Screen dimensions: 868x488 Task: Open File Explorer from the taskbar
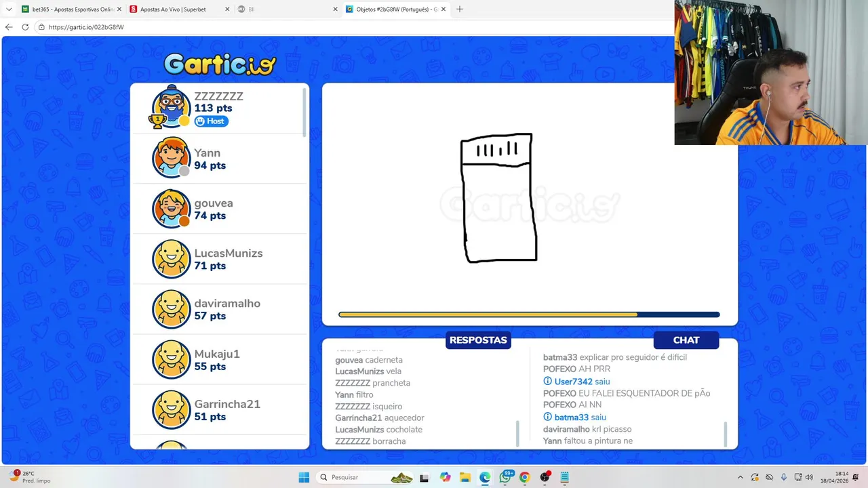pyautogui.click(x=465, y=477)
